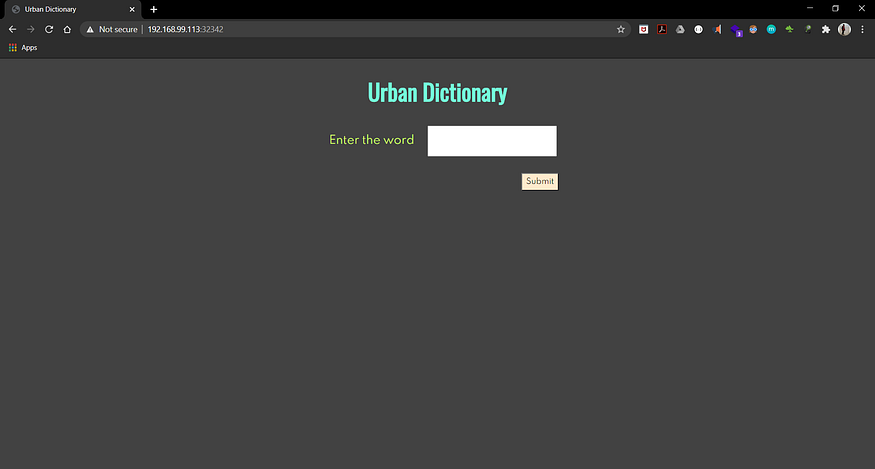This screenshot has height=469, width=875.
Task: Open Chrome's three-dot menu
Action: point(862,30)
